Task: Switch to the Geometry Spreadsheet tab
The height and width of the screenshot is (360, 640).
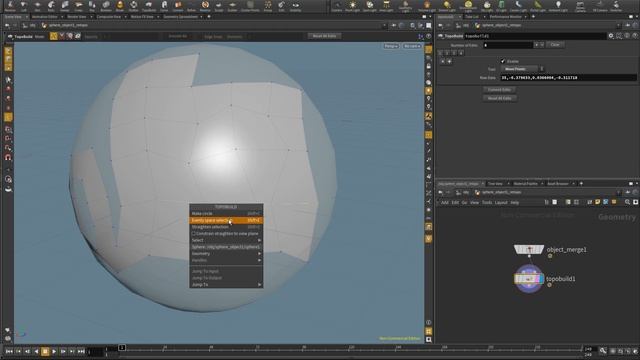Action: point(180,17)
